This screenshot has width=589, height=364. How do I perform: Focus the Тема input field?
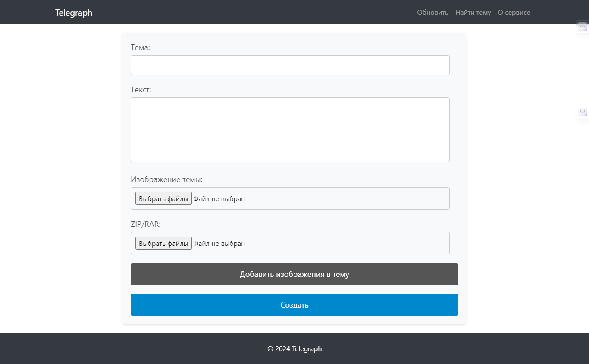pos(290,65)
